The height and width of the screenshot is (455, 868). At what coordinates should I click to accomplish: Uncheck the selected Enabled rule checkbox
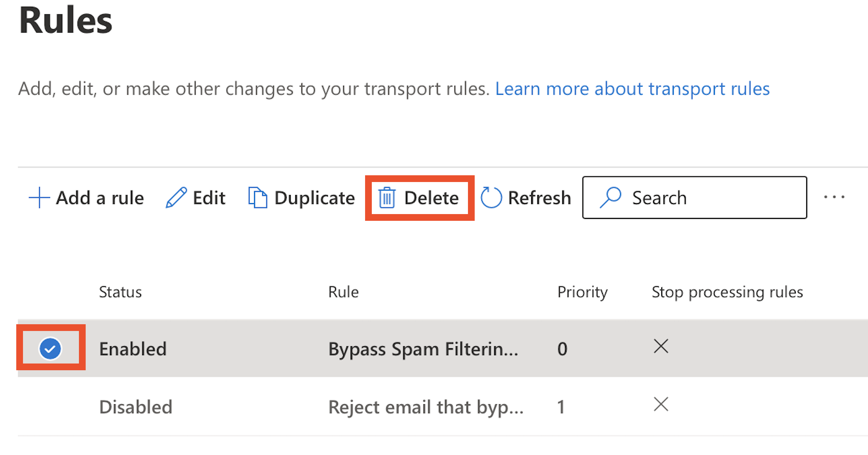[x=50, y=348]
